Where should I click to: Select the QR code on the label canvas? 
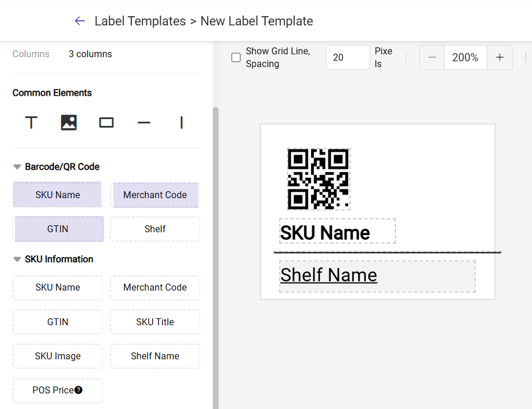point(319,179)
